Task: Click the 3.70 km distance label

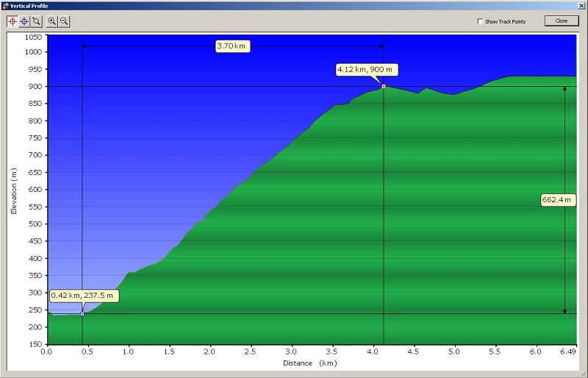Action: coord(232,46)
